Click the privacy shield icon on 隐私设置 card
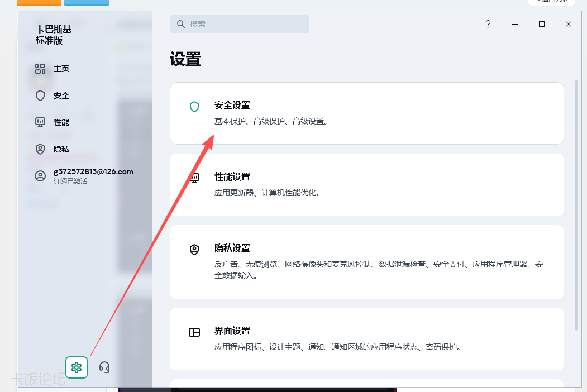The height and width of the screenshot is (392, 587). click(x=194, y=250)
